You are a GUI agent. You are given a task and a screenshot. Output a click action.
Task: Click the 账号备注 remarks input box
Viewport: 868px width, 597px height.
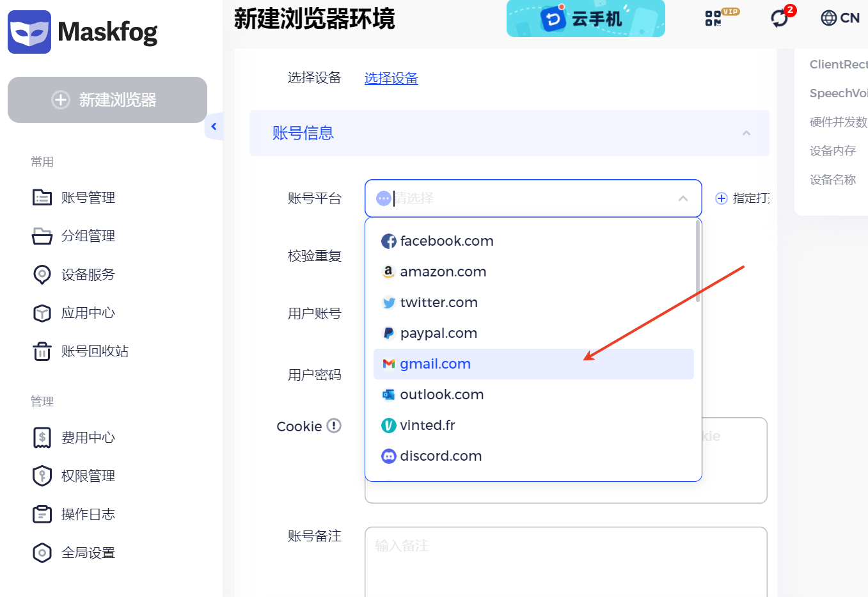pyautogui.click(x=565, y=560)
